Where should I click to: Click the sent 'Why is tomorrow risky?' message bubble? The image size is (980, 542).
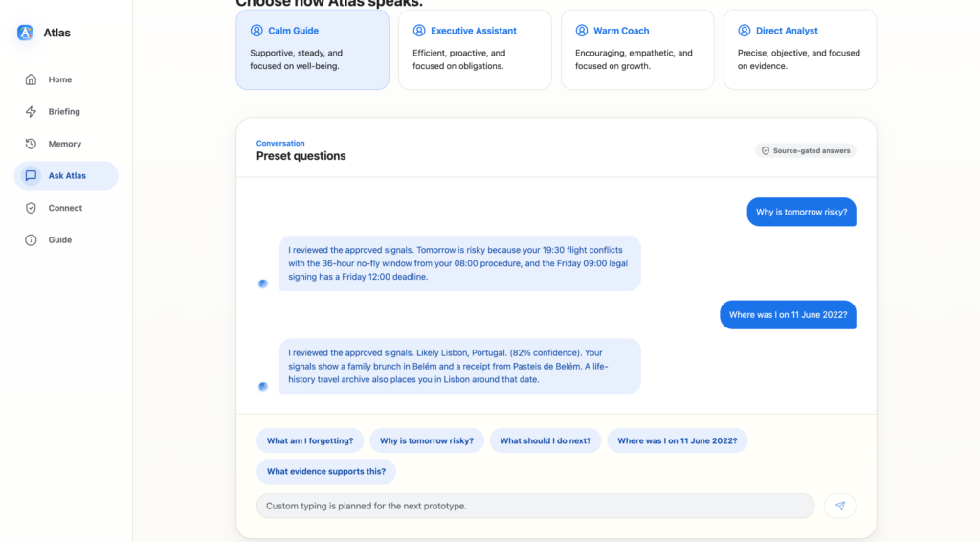[x=801, y=212]
